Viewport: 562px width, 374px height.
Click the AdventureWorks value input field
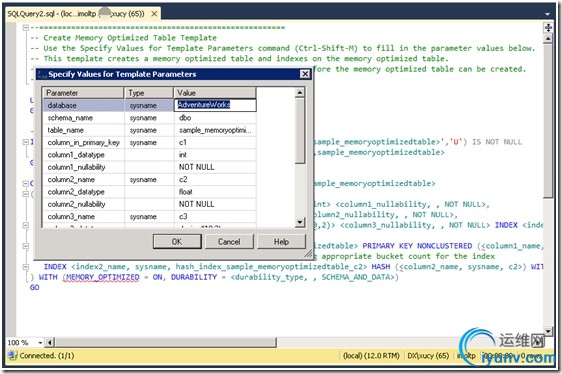[216, 105]
